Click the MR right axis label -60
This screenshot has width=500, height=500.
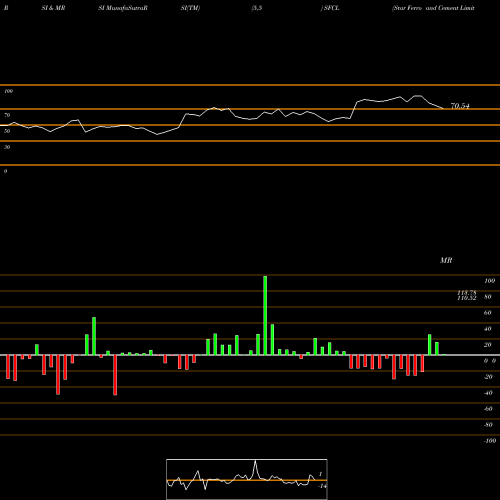[488, 409]
